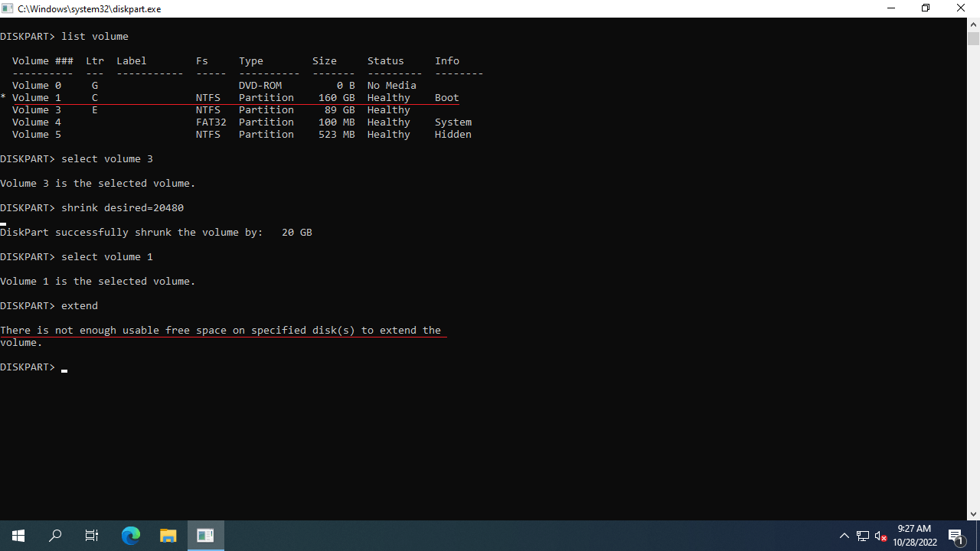Viewport: 980px width, 551px height.
Task: Open the notification center icon
Action: click(x=956, y=536)
